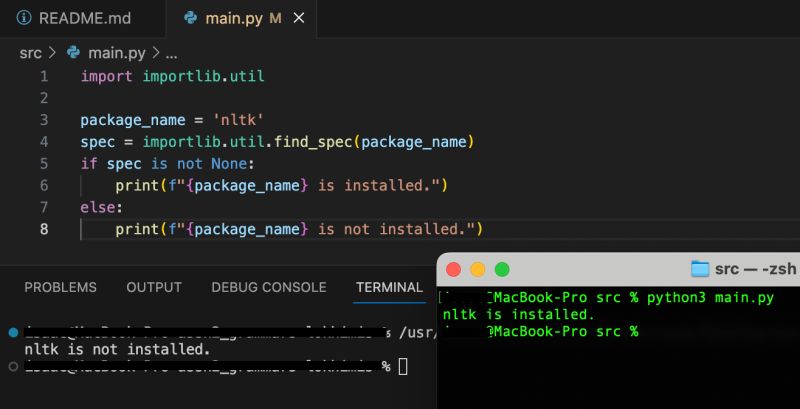
Task: Click the 'is installed.' print statement line
Action: click(281, 186)
